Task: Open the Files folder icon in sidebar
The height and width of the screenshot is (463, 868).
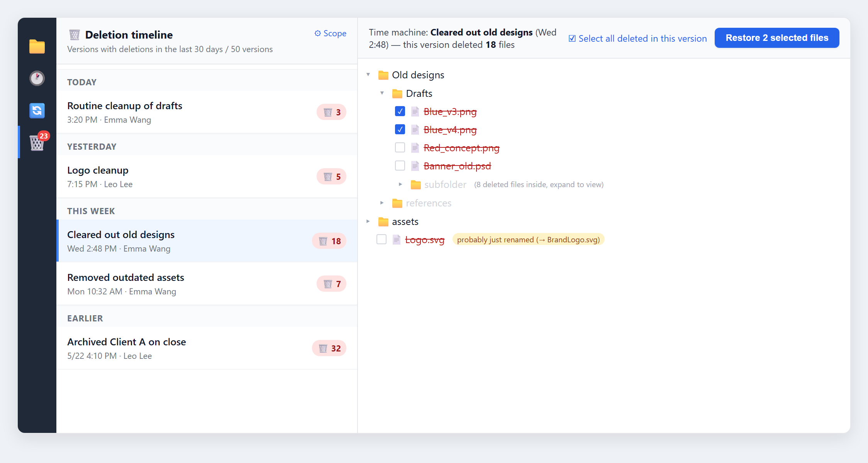Action: (37, 46)
